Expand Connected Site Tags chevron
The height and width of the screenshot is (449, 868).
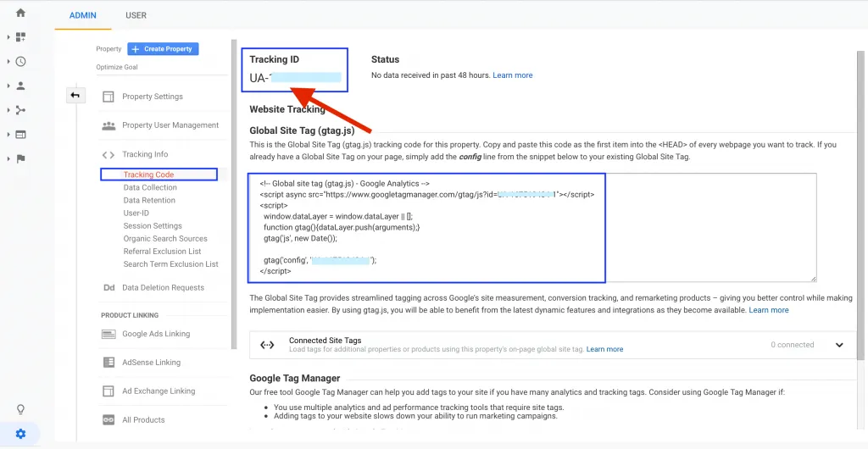tap(839, 345)
